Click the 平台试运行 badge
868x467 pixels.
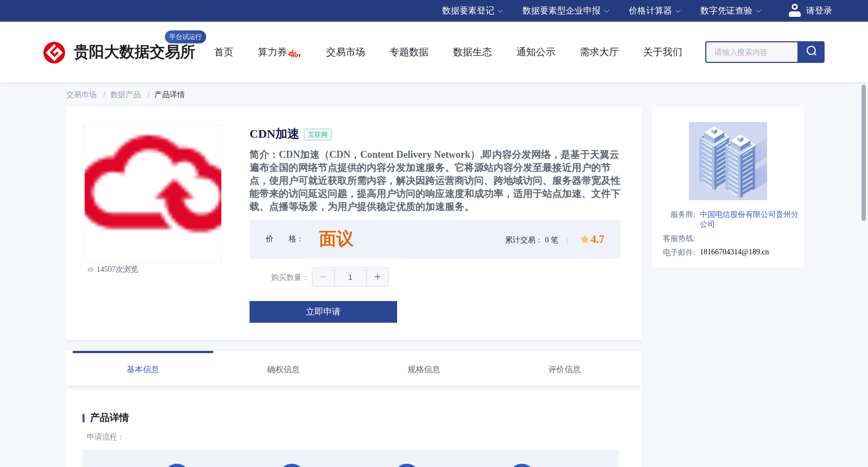pos(186,37)
